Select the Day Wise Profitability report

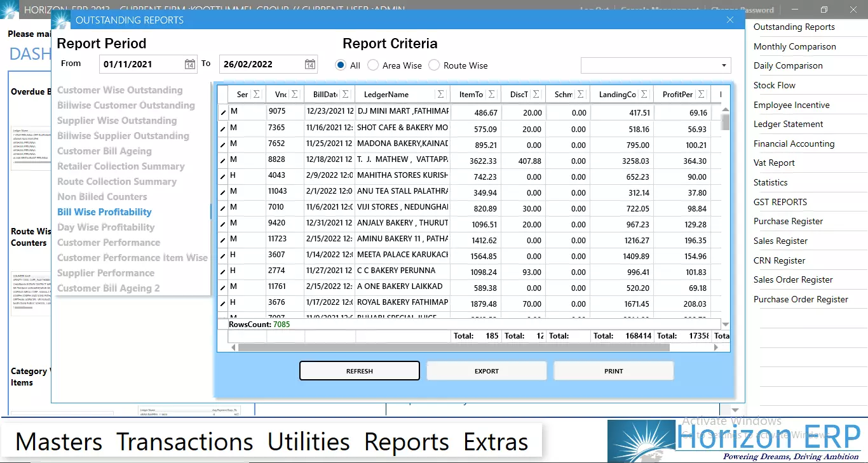click(105, 227)
